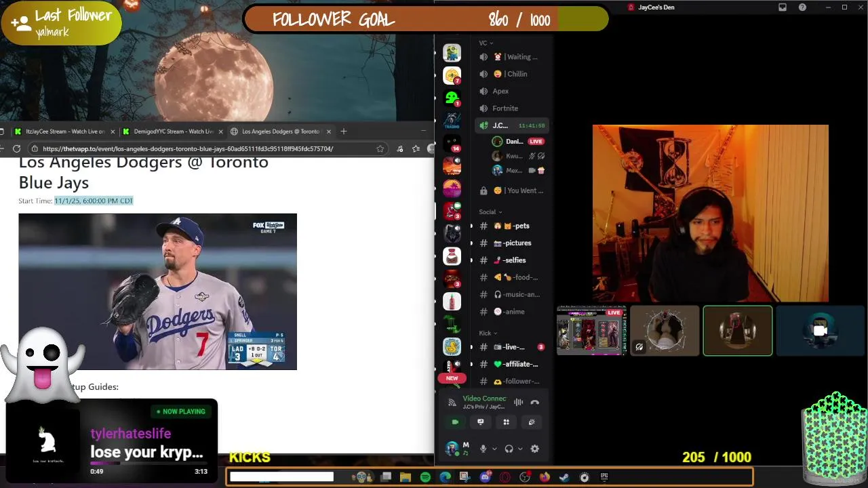868x488 pixels.
Task: Mute the microphone in Discord user panel
Action: point(483,449)
